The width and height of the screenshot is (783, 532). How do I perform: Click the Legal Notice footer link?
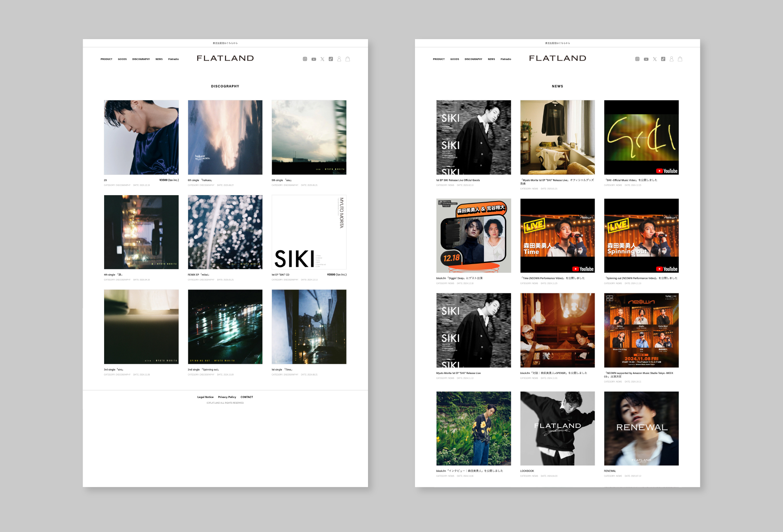pos(206,397)
